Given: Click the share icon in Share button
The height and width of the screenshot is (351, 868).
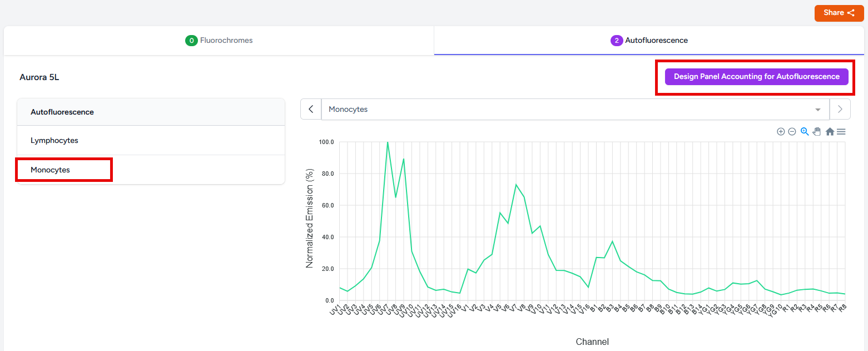Looking at the screenshot, I should pyautogui.click(x=851, y=13).
